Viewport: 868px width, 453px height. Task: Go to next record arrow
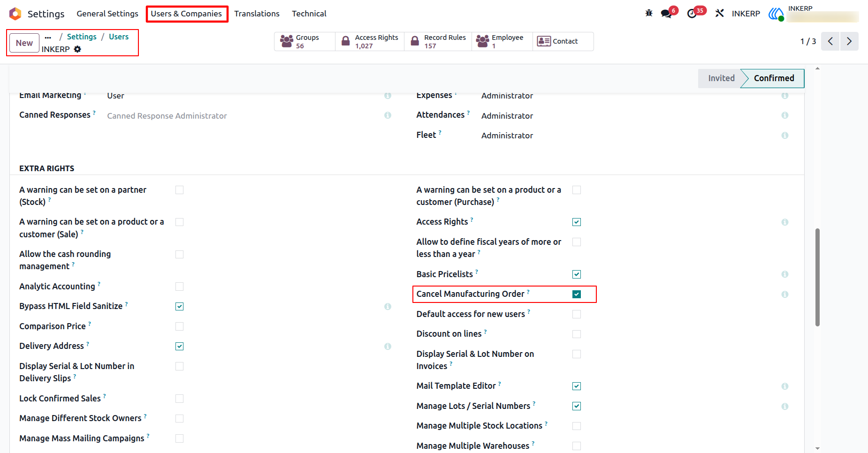849,41
